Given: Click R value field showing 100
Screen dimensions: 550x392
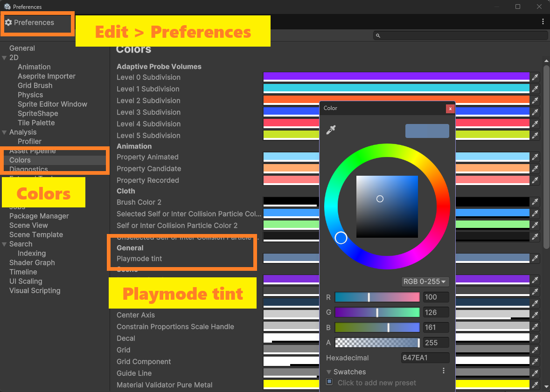Looking at the screenshot, I should pyautogui.click(x=436, y=297).
